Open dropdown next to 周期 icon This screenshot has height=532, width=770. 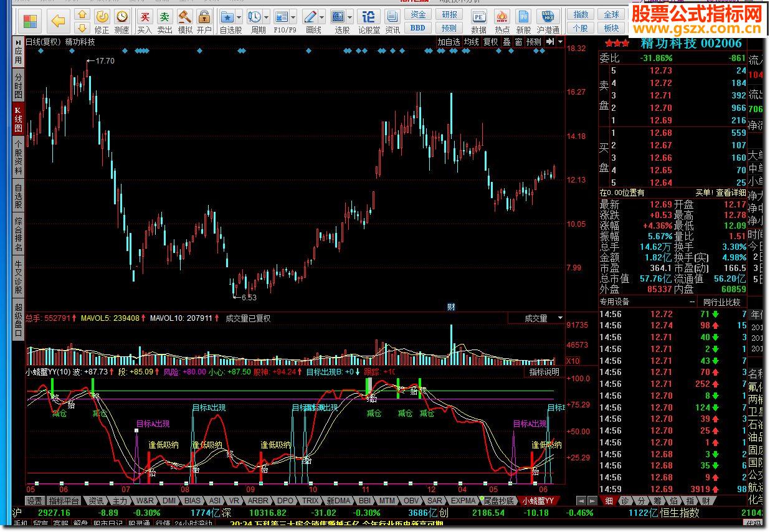tap(267, 17)
